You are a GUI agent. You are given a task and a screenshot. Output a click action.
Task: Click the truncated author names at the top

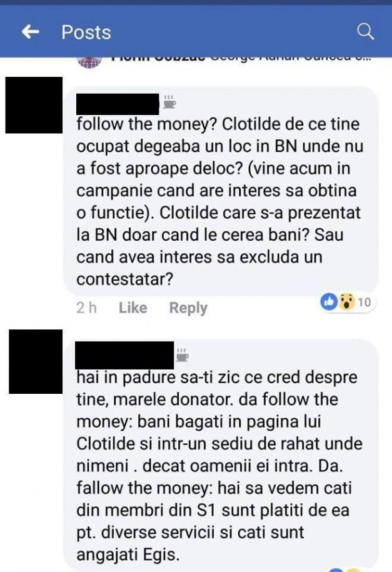pyautogui.click(x=241, y=59)
